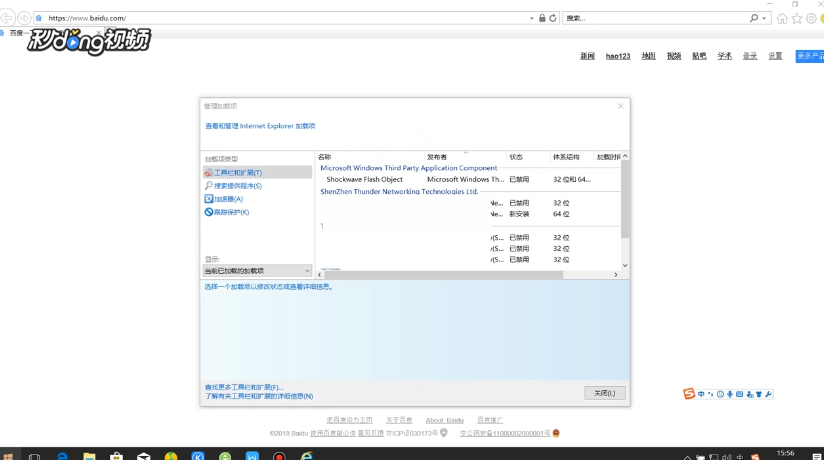Screen dimensions: 824x460
Task: Click horizontal scrollbar left arrow in list
Action: pyautogui.click(x=320, y=274)
